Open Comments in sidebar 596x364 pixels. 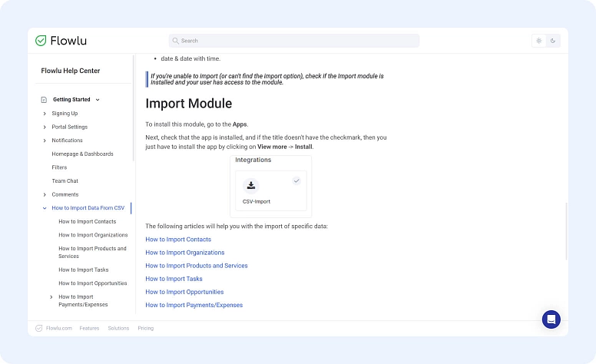point(65,194)
